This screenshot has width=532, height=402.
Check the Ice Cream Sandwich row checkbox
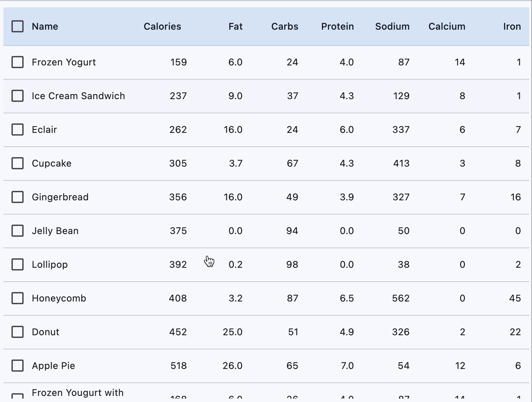pos(18,96)
